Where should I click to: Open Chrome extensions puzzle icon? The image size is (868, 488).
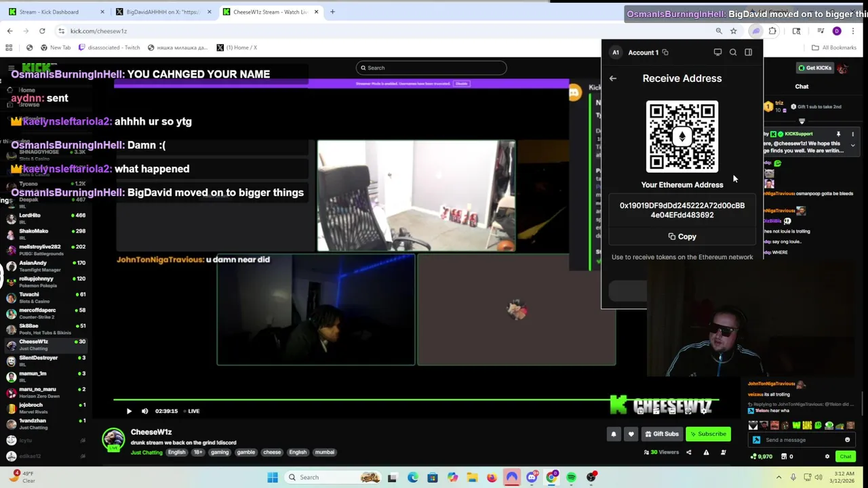pyautogui.click(x=772, y=30)
